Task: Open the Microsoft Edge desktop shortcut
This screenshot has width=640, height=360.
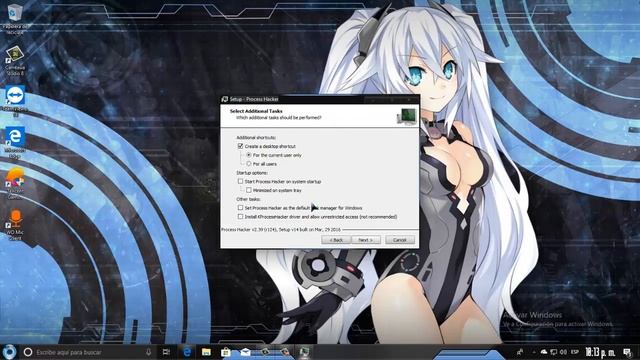Action: coord(15,142)
